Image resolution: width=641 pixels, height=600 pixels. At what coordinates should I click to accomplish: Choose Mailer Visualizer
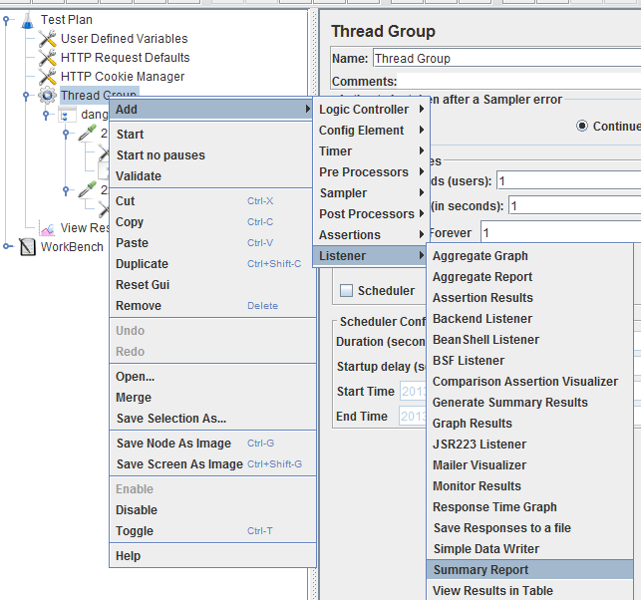click(x=530, y=465)
